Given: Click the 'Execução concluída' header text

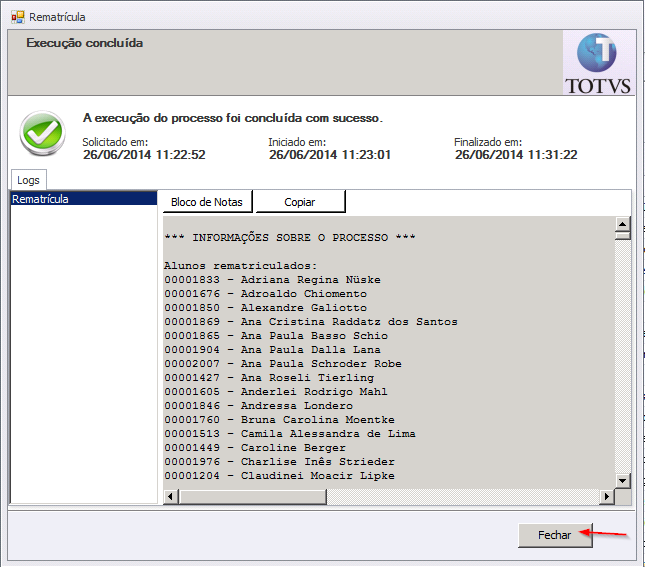Looking at the screenshot, I should (85, 44).
